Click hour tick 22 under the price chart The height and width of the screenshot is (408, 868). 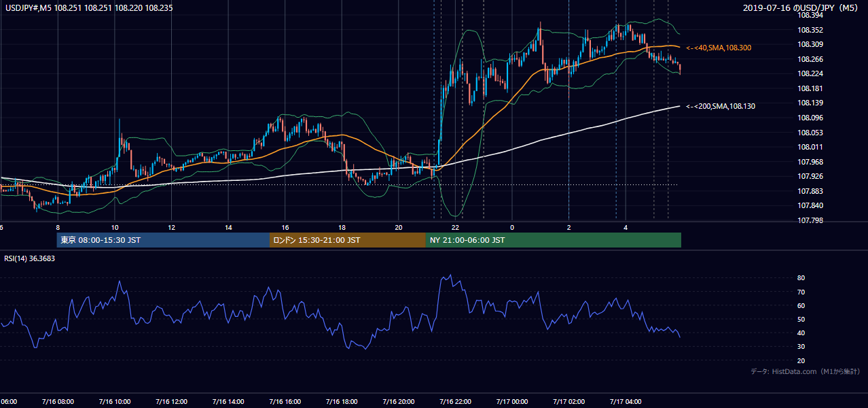point(456,228)
